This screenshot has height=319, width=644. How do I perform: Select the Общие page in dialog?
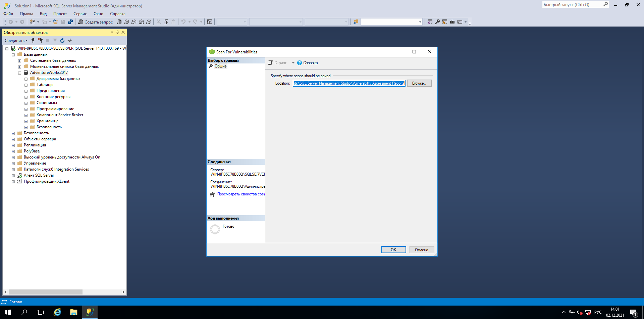221,66
